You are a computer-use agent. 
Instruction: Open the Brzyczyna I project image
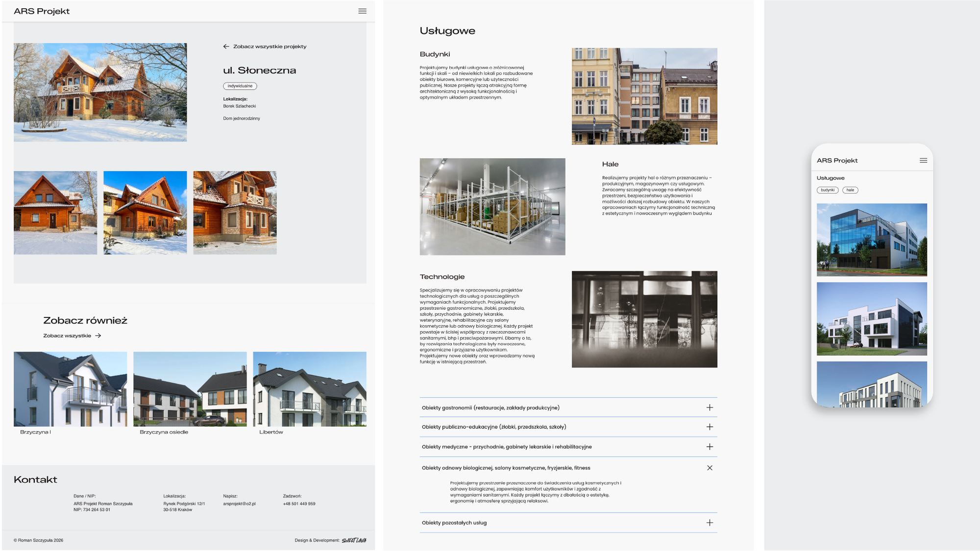click(71, 389)
